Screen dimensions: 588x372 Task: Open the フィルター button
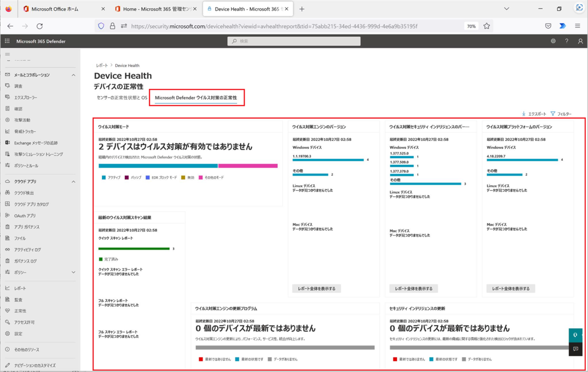[x=561, y=114]
